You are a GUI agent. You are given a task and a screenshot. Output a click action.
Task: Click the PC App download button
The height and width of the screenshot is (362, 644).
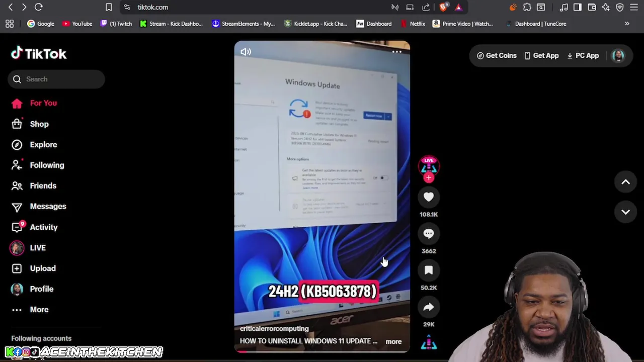583,56
